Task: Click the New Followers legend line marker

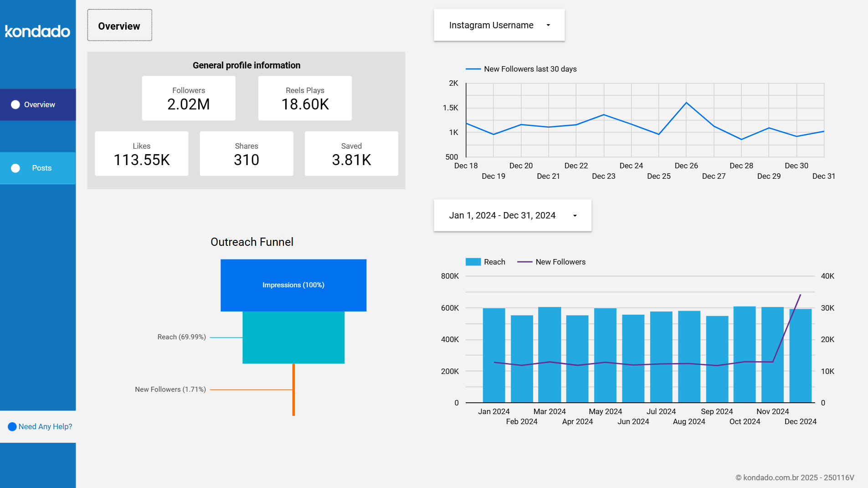Action: pyautogui.click(x=525, y=261)
